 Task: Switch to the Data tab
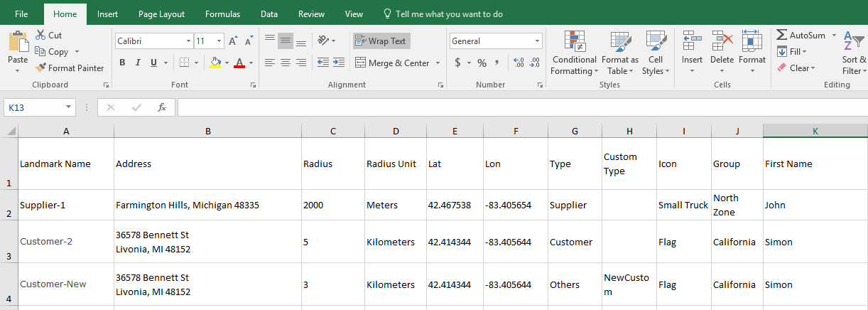pos(269,14)
